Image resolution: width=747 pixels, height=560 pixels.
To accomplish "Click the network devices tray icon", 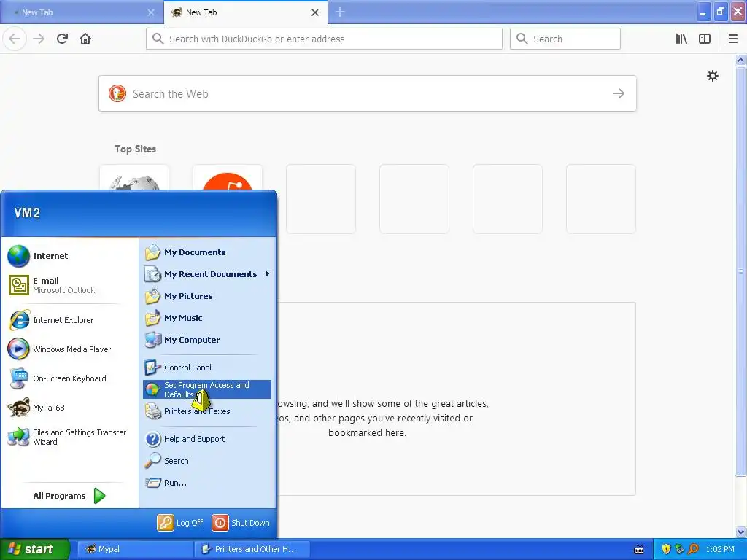I will 680,549.
